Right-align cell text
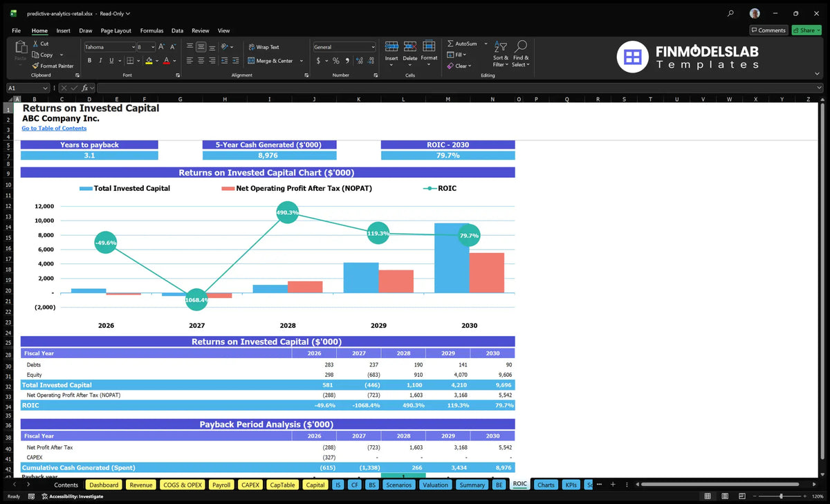 click(212, 61)
